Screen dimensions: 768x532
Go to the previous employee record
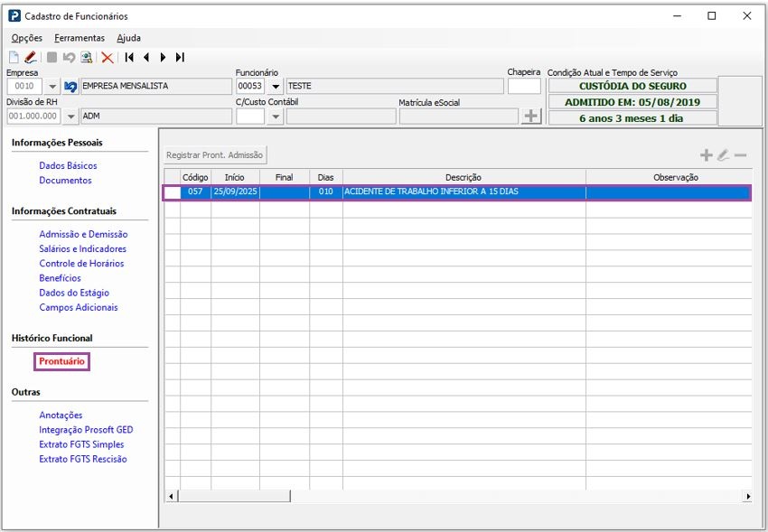click(146, 57)
